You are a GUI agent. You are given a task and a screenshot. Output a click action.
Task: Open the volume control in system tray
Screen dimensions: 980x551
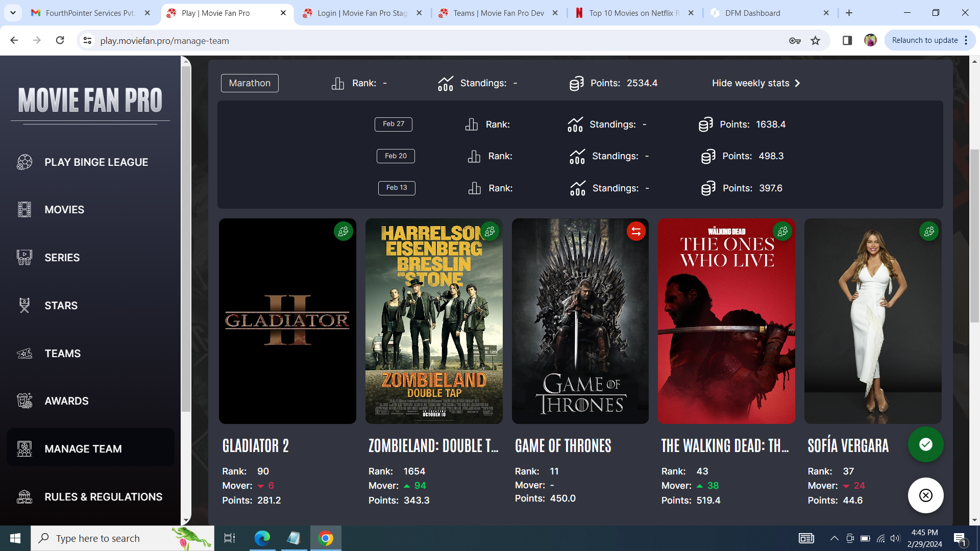[x=895, y=538]
